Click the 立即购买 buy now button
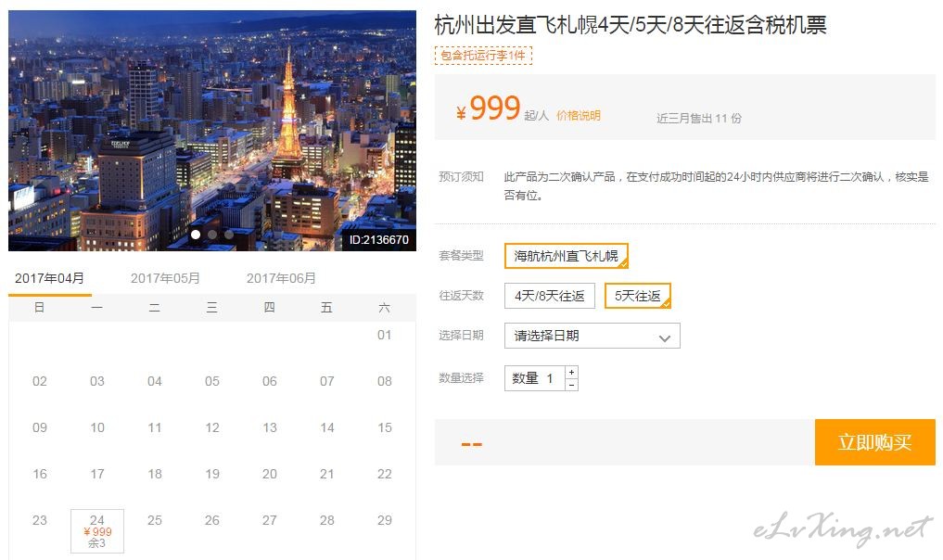943x560 pixels. click(x=875, y=442)
